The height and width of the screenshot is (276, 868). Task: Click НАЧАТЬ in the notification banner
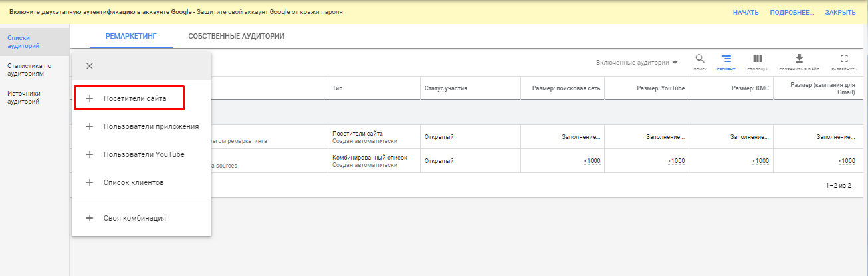(x=746, y=13)
